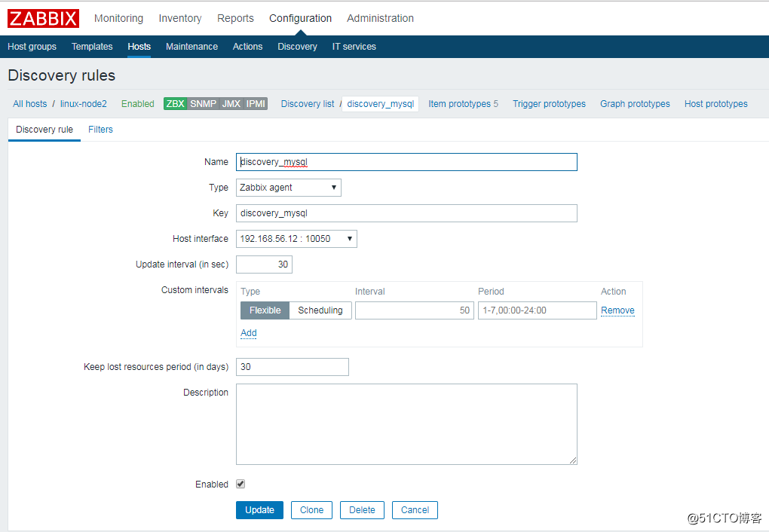Open linux-node2 host link
Image resolution: width=769 pixels, height=532 pixels.
pyautogui.click(x=84, y=104)
